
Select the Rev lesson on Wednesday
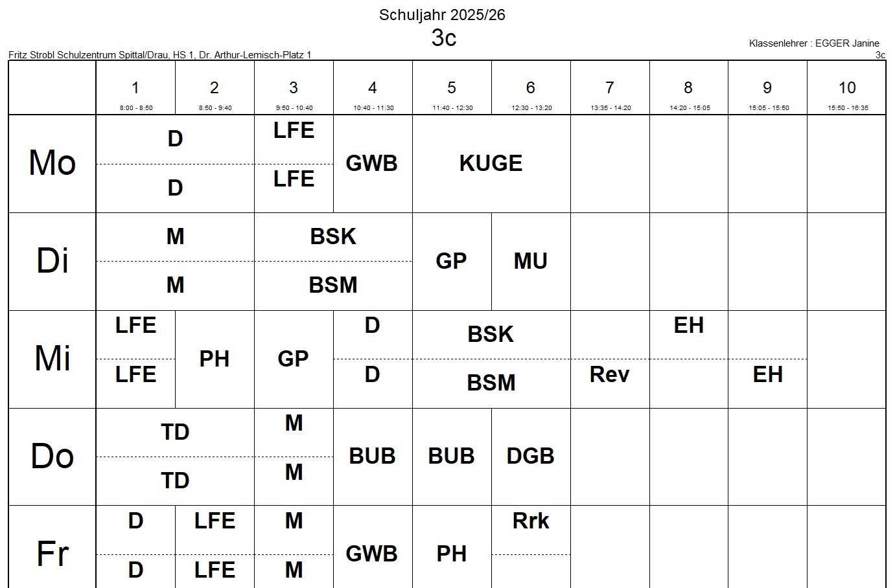(x=609, y=374)
